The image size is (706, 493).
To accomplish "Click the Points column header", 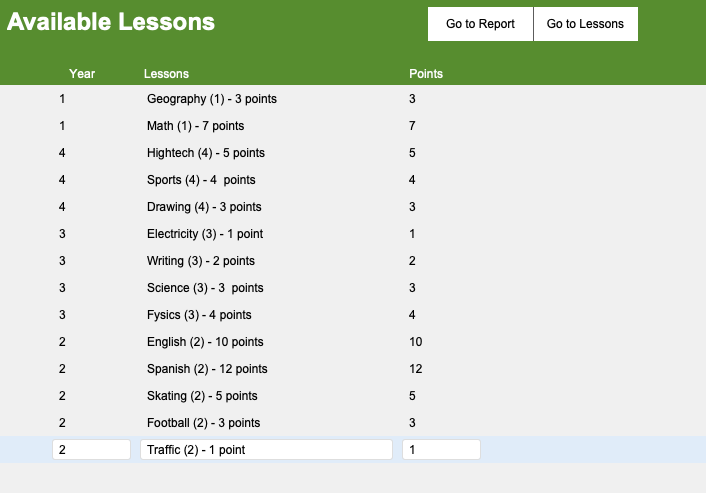I will click(426, 74).
